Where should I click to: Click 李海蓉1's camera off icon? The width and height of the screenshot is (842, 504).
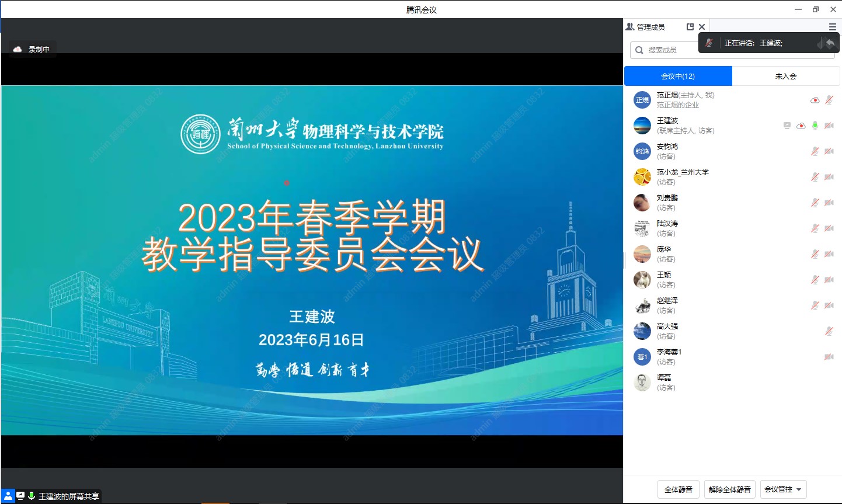(829, 357)
